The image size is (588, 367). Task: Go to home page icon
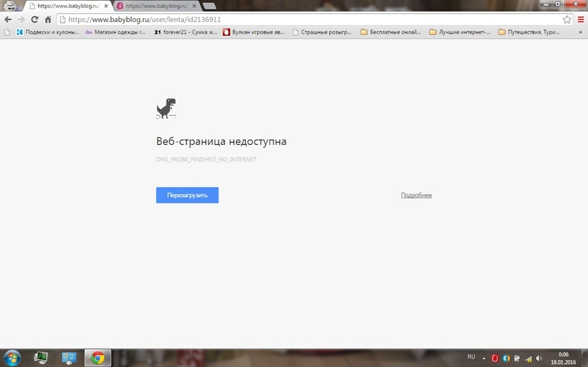[x=48, y=20]
